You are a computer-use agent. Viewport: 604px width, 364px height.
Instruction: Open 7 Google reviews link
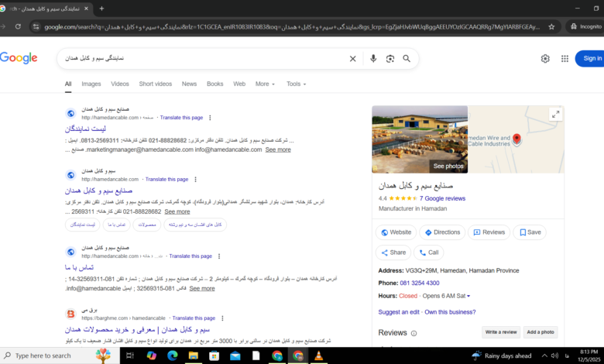(442, 198)
